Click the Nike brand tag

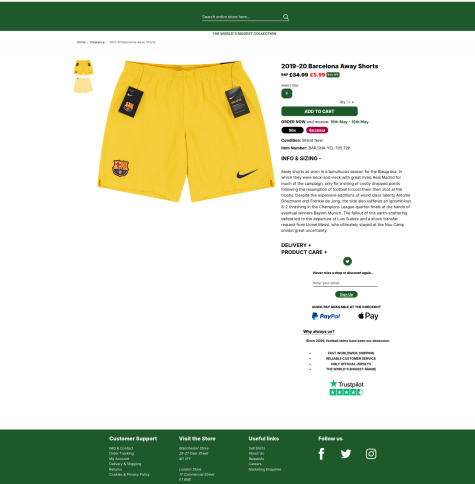click(x=292, y=130)
